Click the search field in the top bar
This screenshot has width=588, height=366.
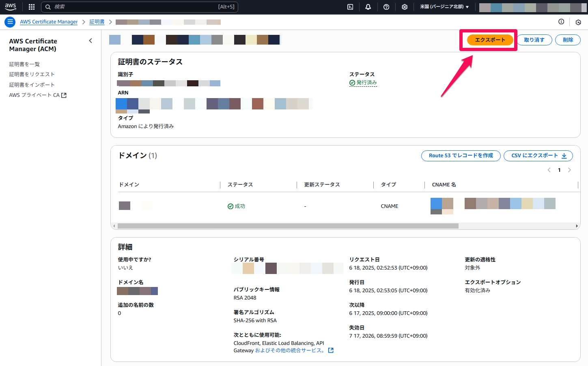pyautogui.click(x=140, y=7)
